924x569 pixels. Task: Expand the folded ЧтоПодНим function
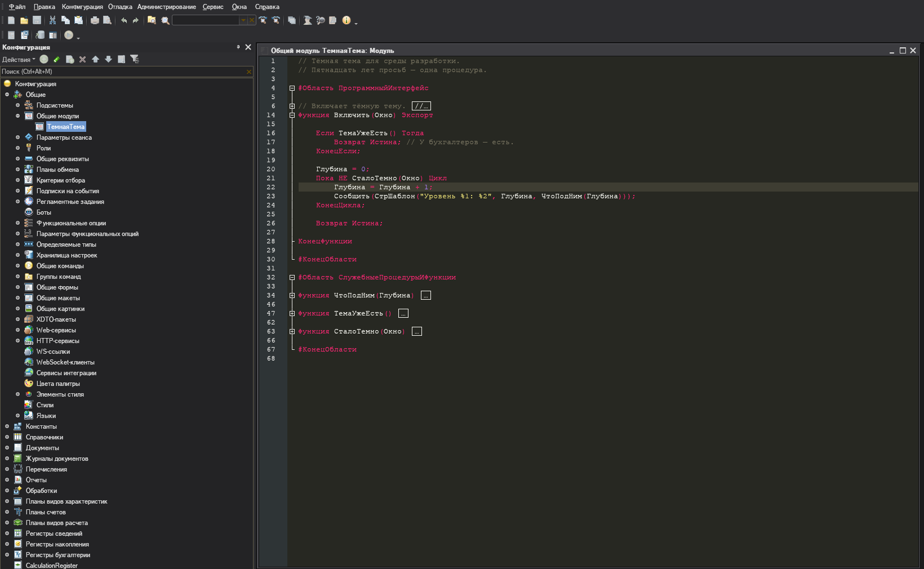292,295
